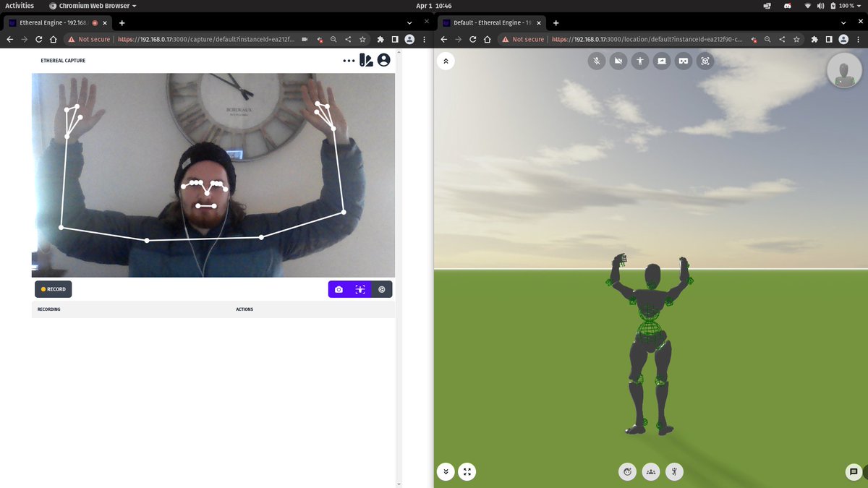Click the capture page URL address bar
Image resolution: width=868 pixels, height=488 pixels.
[207, 39]
